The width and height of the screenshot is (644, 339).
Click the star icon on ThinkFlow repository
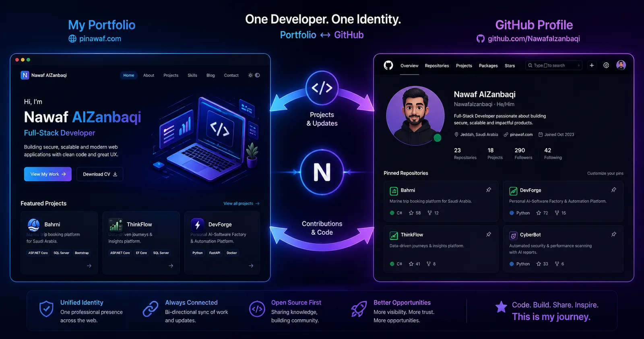tap(411, 264)
